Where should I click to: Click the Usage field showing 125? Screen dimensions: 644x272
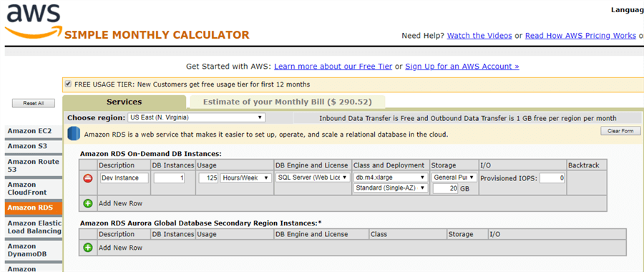point(208,178)
